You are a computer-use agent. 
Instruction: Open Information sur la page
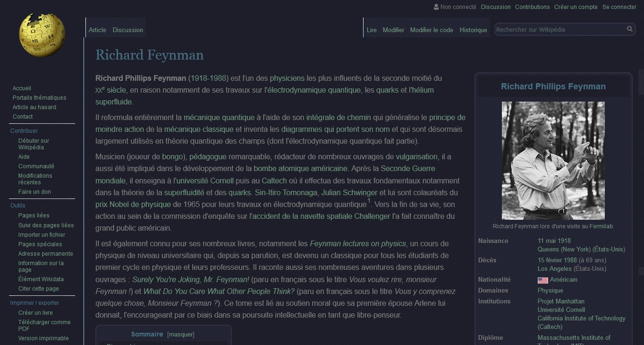coord(41,267)
